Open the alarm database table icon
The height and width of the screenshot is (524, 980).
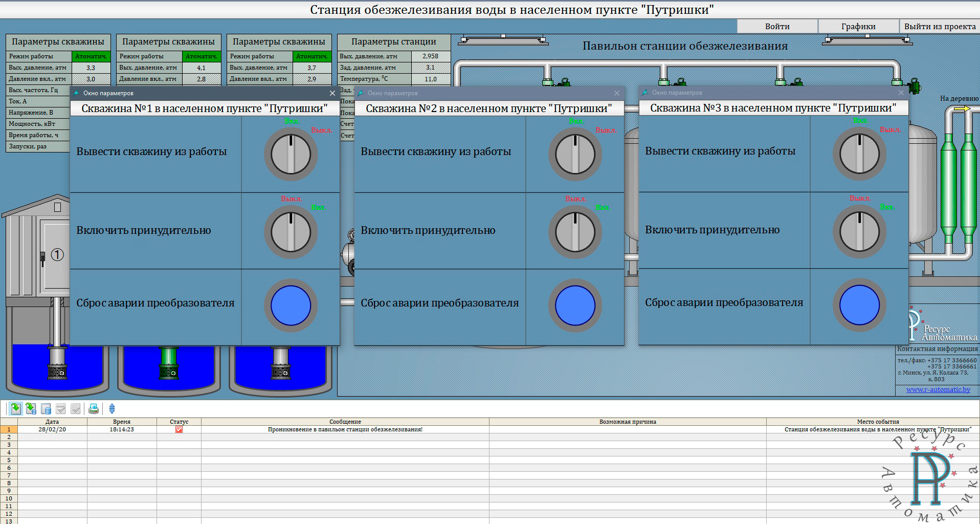(x=46, y=408)
